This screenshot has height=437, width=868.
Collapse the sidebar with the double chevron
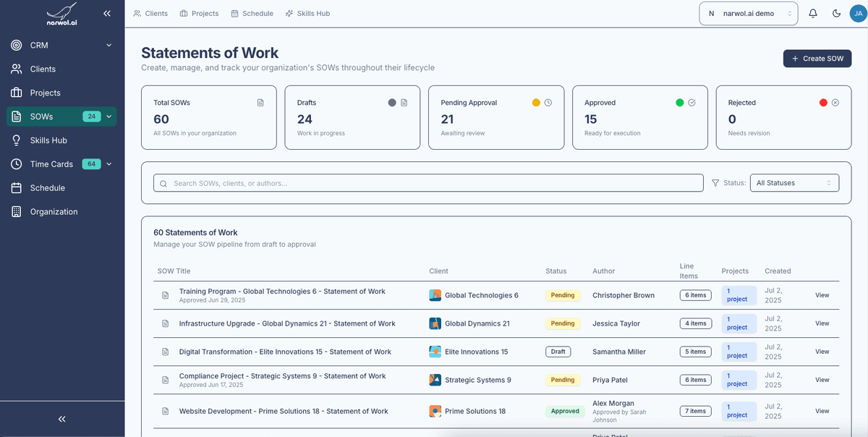(107, 13)
